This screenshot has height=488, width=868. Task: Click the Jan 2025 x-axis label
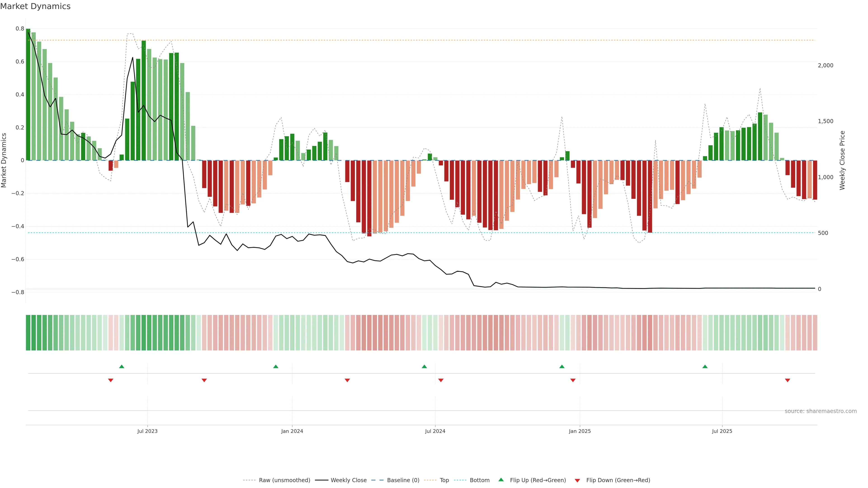coord(580,431)
